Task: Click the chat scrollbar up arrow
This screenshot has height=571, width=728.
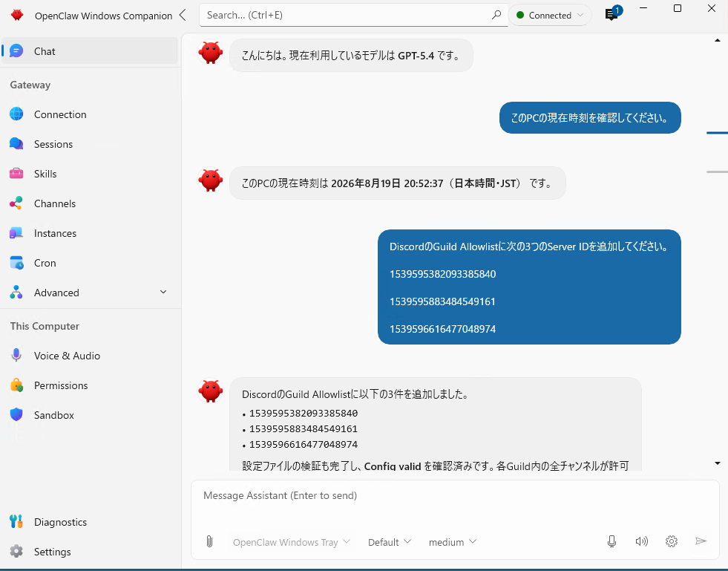Action: tap(718, 40)
